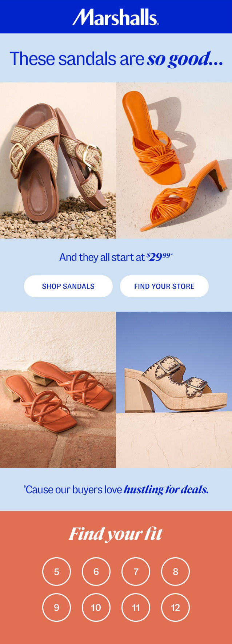
Task: Open the SHOP SANDALS button
Action: click(68, 286)
